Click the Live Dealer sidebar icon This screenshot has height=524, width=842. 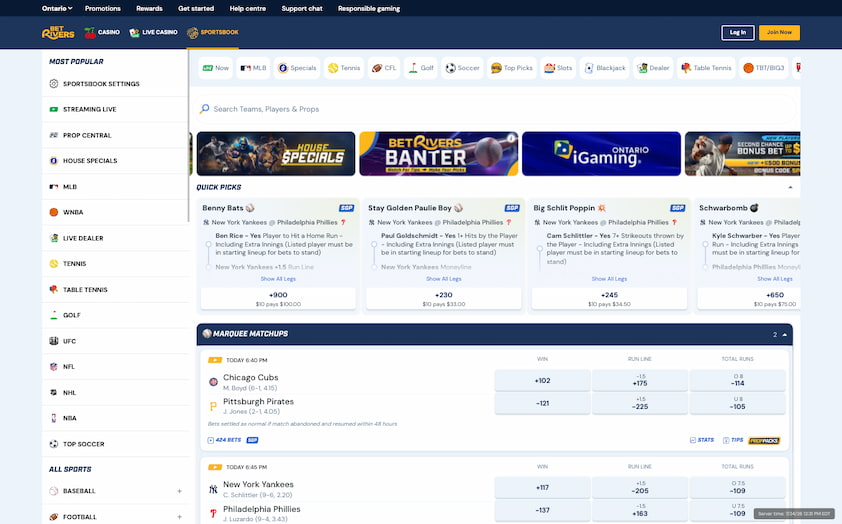(54, 238)
